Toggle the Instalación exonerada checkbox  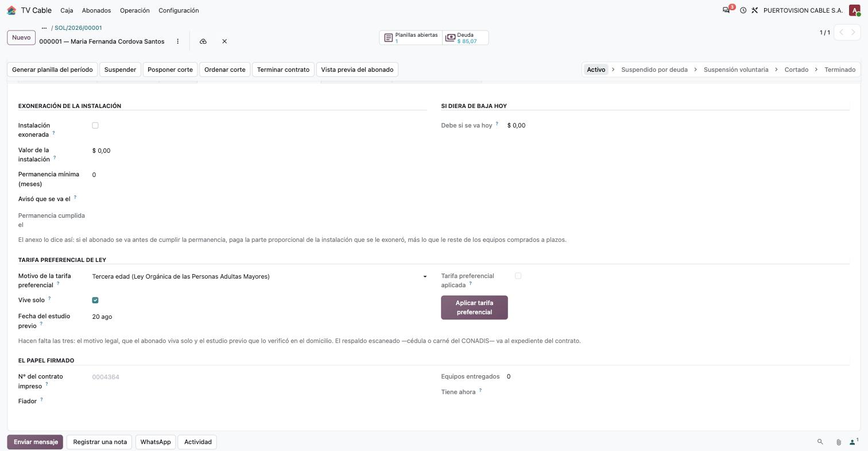95,125
